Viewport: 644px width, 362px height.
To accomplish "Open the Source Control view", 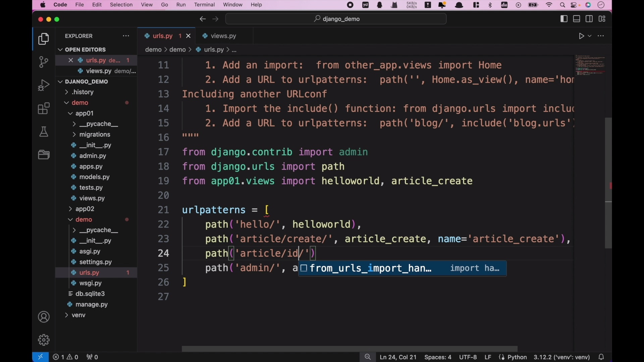I will (44, 62).
